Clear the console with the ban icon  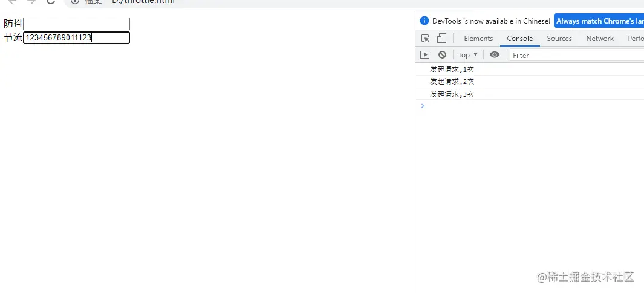coord(443,54)
